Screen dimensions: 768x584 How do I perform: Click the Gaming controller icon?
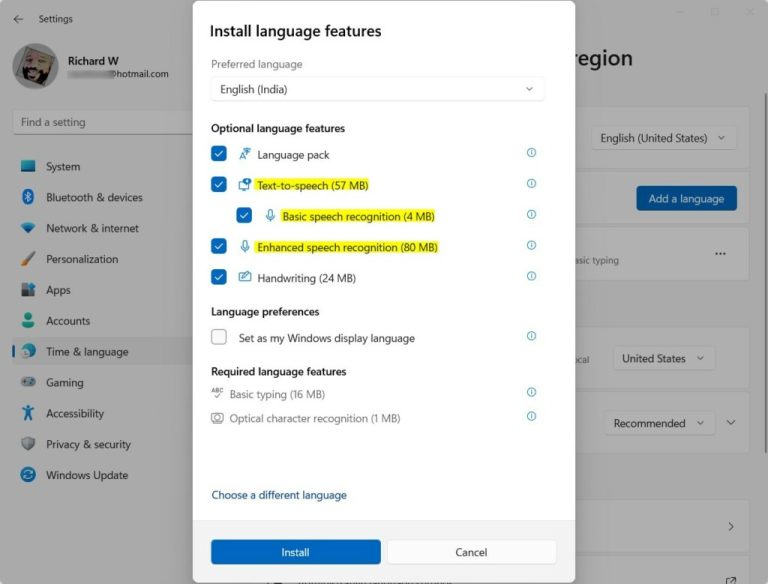pos(28,382)
